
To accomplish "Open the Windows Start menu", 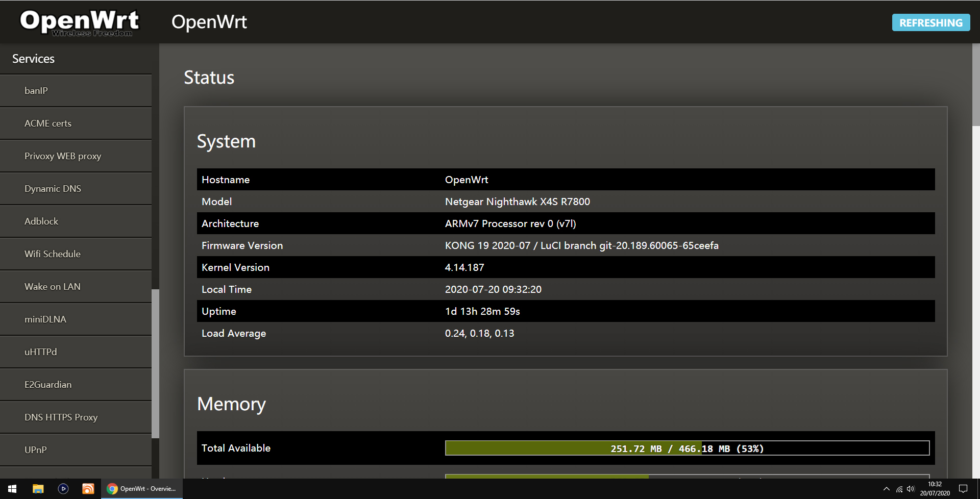I will (x=12, y=489).
